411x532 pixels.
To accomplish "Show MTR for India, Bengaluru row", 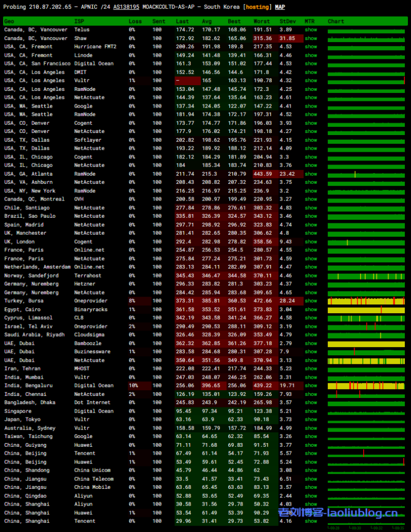I will click(311, 385).
